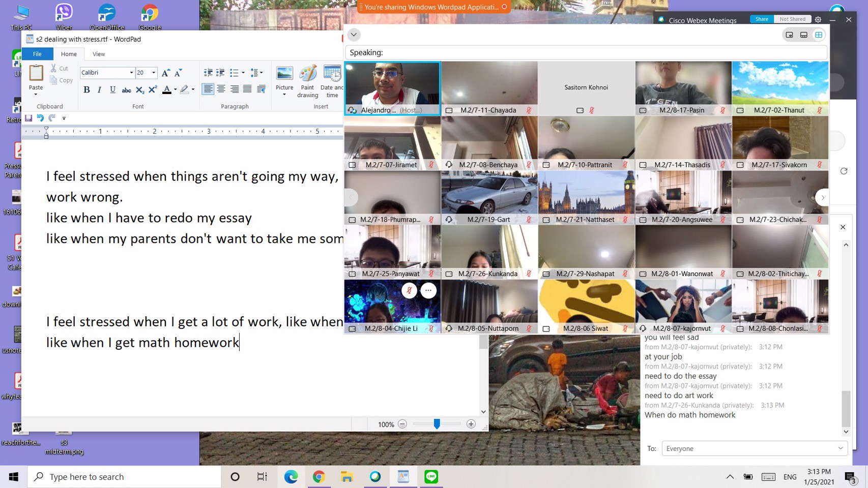The height and width of the screenshot is (488, 868).
Task: Undo the last action in WordPad
Action: (x=40, y=118)
